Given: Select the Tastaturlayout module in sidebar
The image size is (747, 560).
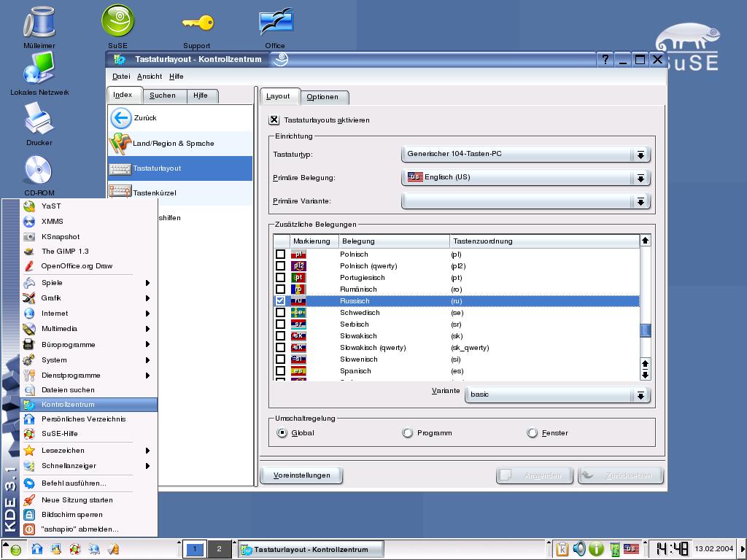Looking at the screenshot, I should pyautogui.click(x=180, y=168).
